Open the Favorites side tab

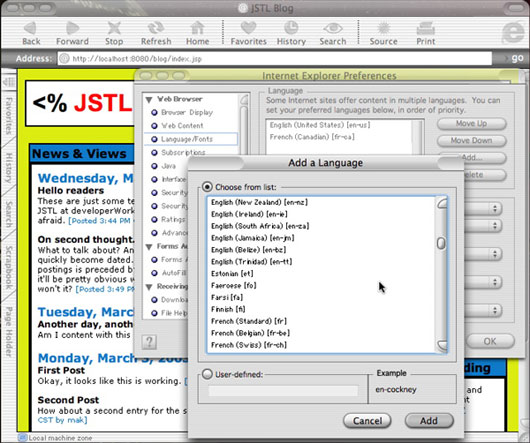9,116
